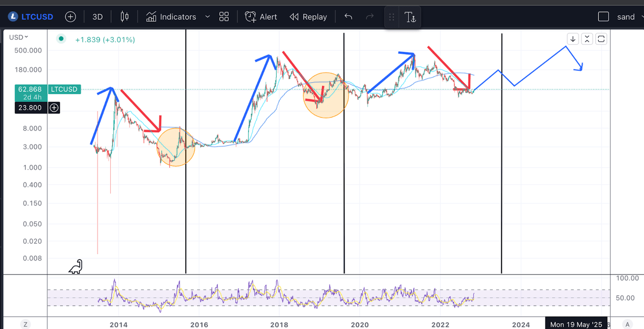644x329 pixels.
Task: Click the 2016 label on the time axis
Action: pyautogui.click(x=199, y=324)
